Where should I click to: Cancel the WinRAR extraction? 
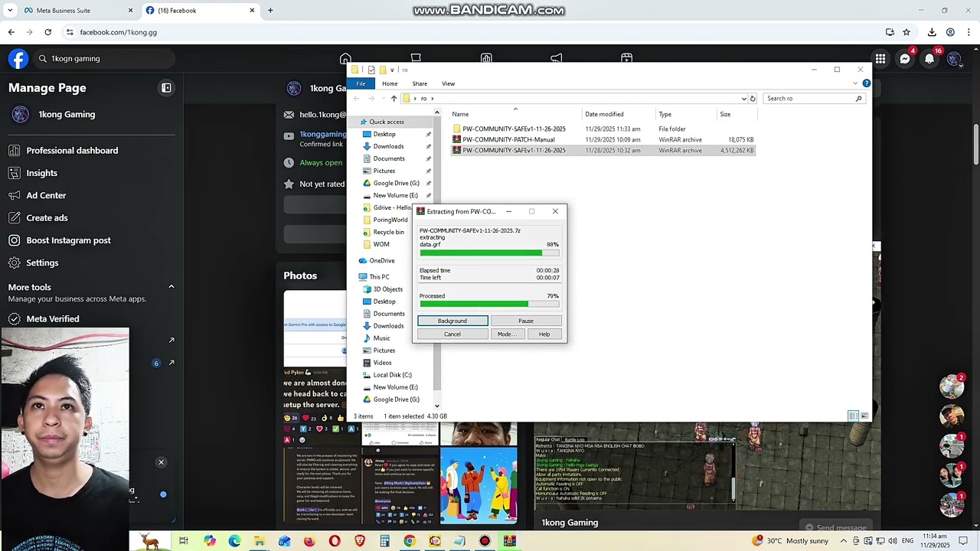point(452,334)
